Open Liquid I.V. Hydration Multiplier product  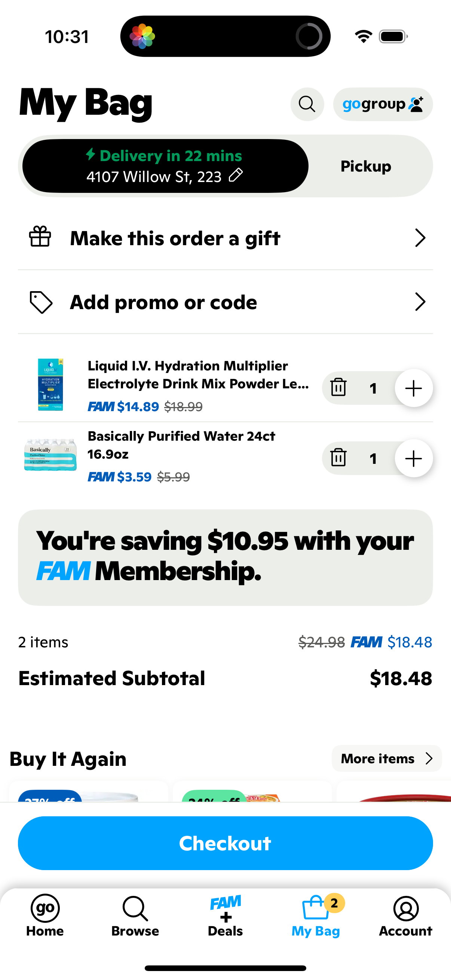pyautogui.click(x=198, y=375)
